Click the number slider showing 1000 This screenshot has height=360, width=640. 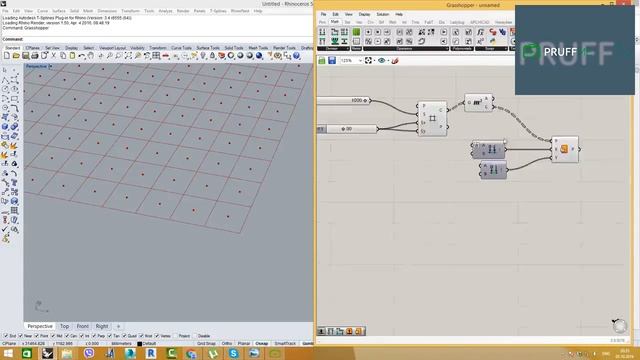click(344, 100)
